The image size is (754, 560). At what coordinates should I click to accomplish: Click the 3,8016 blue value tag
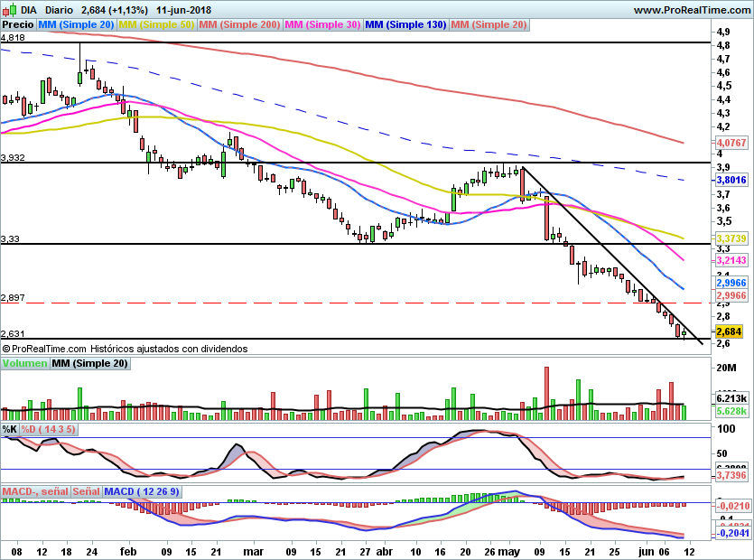[731, 180]
